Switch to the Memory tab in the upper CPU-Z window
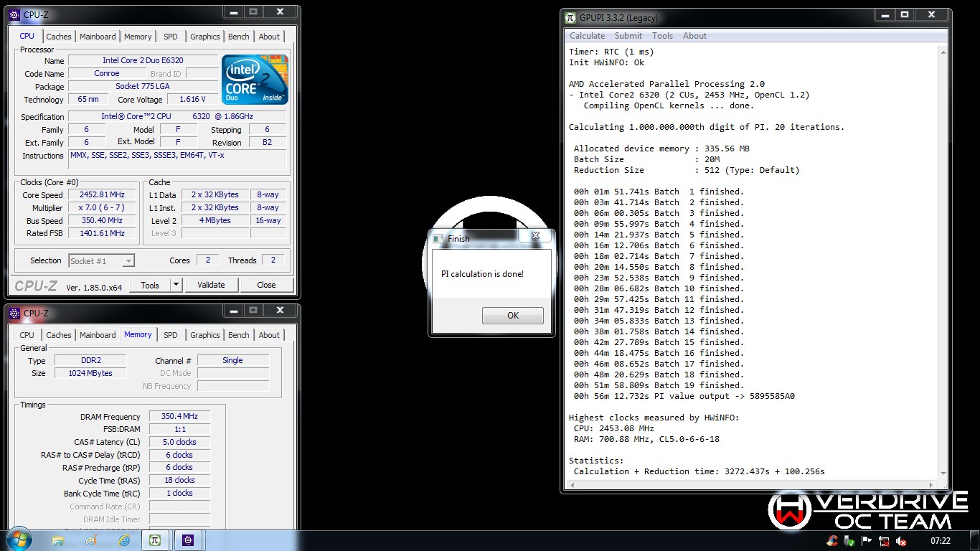The height and width of the screenshot is (551, 980). 138,37
